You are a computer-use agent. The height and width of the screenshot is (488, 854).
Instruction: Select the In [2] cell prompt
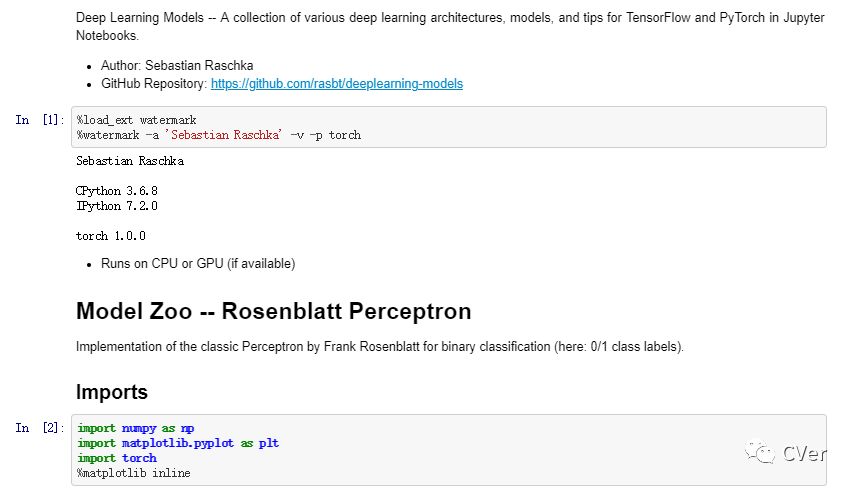tap(40, 428)
